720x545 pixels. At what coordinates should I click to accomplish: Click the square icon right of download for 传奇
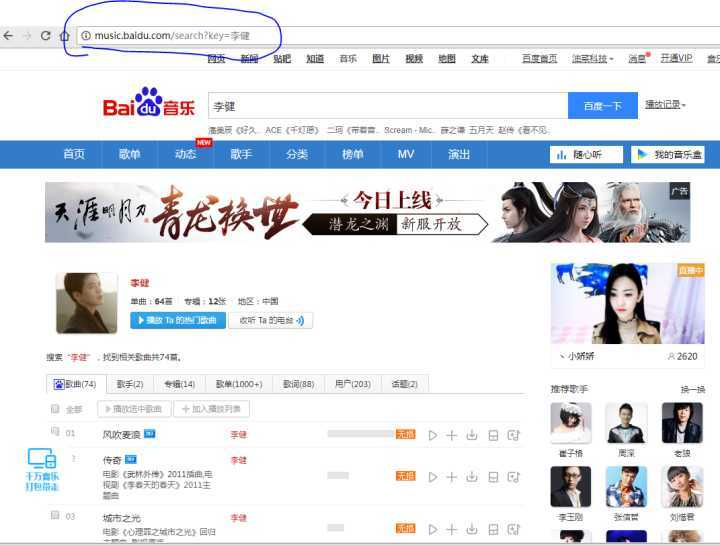(x=493, y=477)
